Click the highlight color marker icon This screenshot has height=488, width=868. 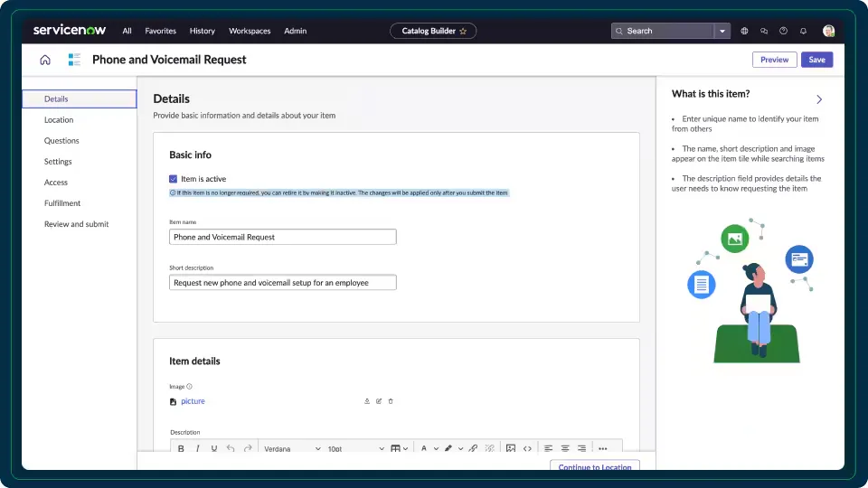click(x=448, y=448)
